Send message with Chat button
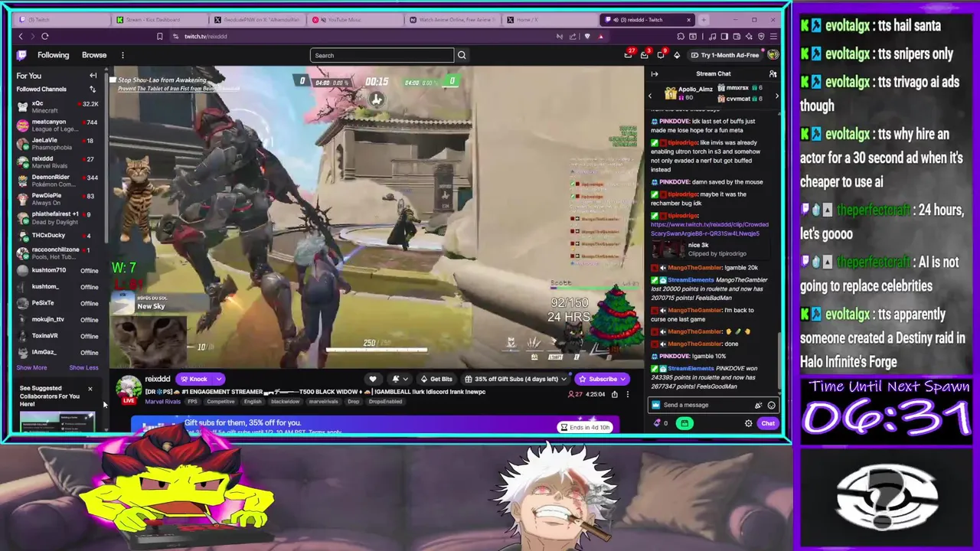 [x=768, y=423]
